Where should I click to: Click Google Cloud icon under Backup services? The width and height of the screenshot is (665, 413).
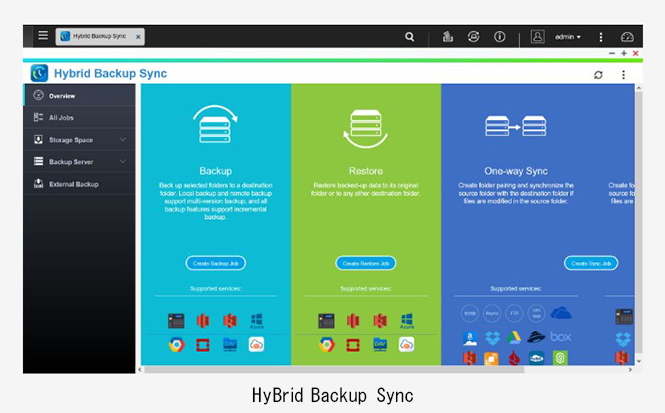click(176, 345)
